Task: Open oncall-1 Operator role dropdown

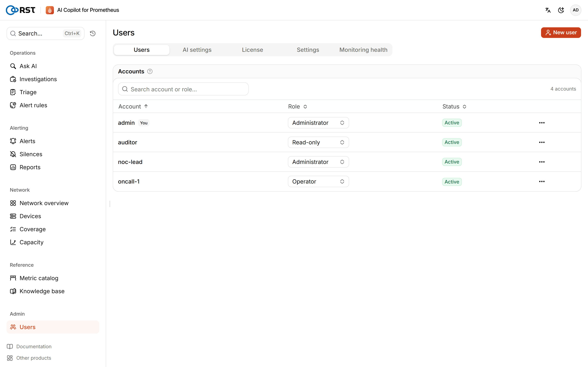Action: point(318,181)
